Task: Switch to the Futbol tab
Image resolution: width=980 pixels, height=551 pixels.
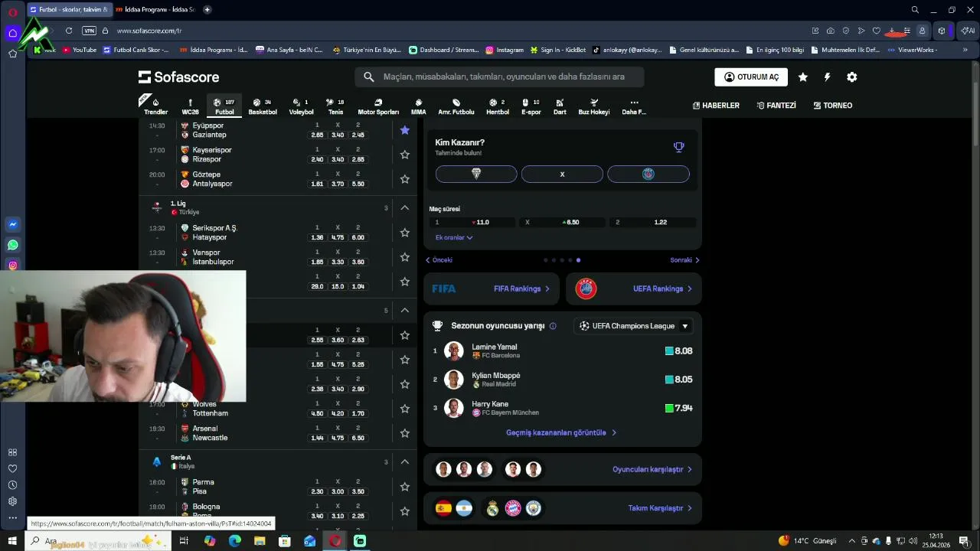Action: 224,106
